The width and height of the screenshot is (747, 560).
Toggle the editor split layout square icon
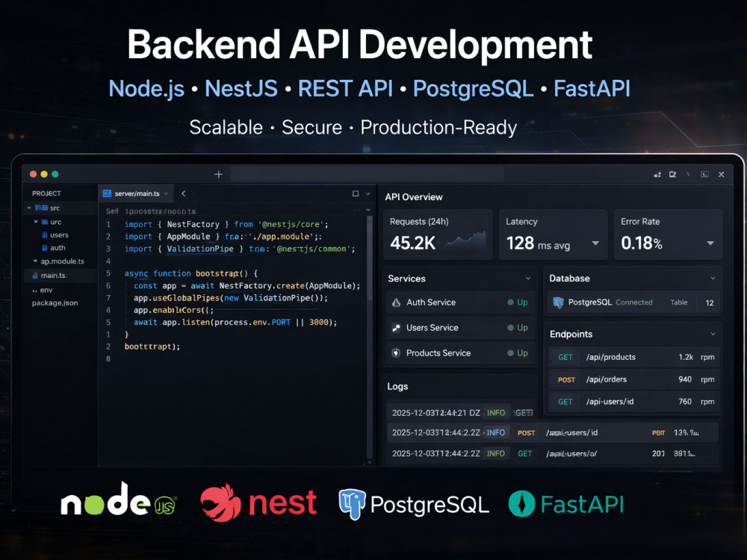click(x=356, y=193)
